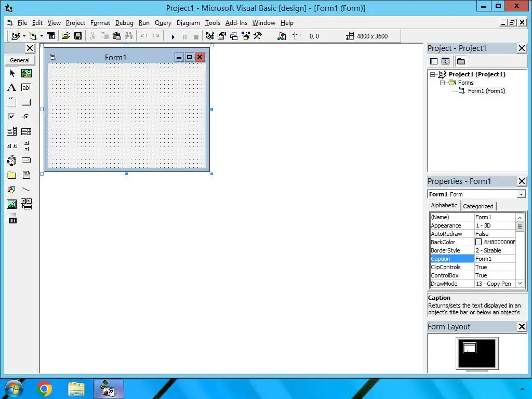
Task: Start the program with Run button
Action: click(x=173, y=37)
